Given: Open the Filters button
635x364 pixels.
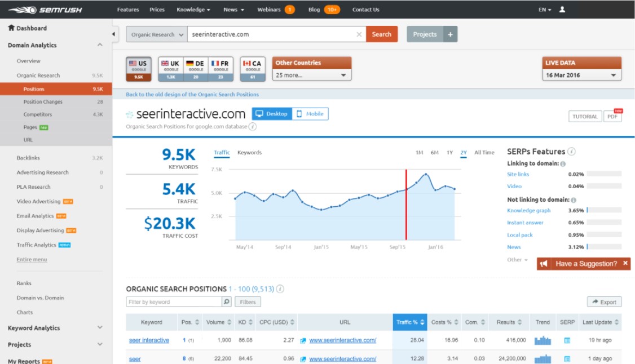Looking at the screenshot, I should (248, 301).
